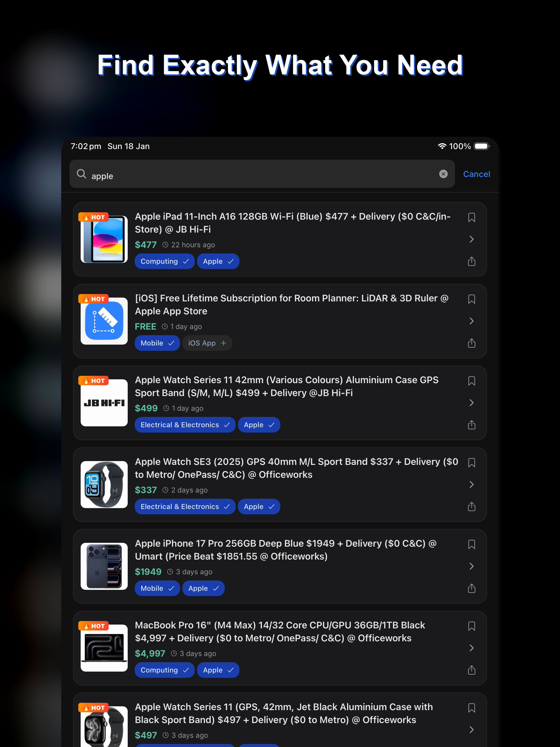Click the FREE price label
Viewport: 560px width, 747px height.
[145, 326]
